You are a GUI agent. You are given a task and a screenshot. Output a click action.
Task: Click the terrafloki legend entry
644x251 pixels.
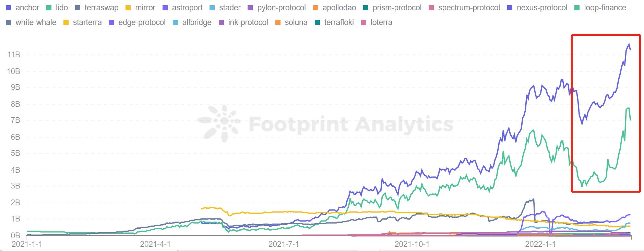pos(334,23)
